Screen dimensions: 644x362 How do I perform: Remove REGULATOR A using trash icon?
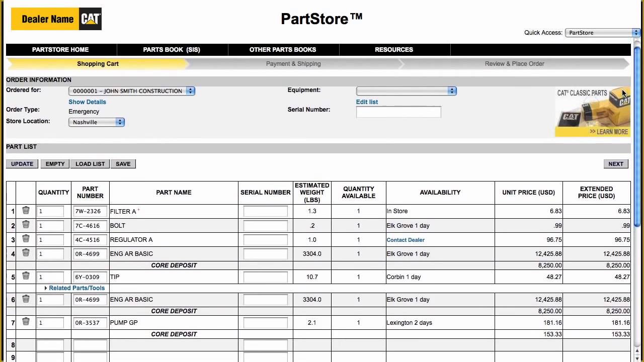click(26, 239)
